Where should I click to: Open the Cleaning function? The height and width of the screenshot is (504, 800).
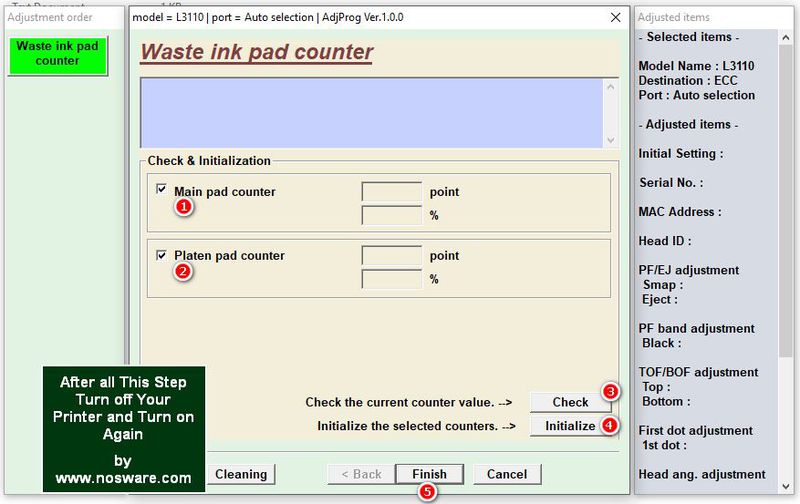(240, 474)
